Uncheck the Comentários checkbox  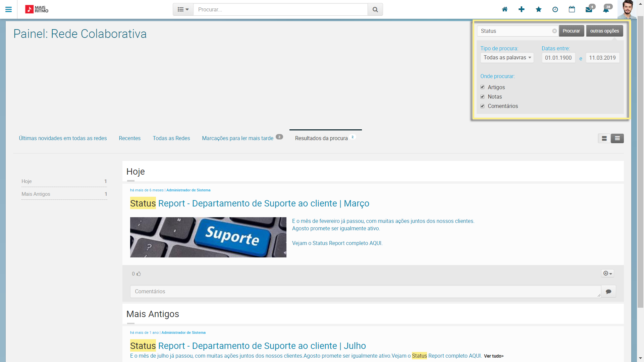click(x=482, y=106)
